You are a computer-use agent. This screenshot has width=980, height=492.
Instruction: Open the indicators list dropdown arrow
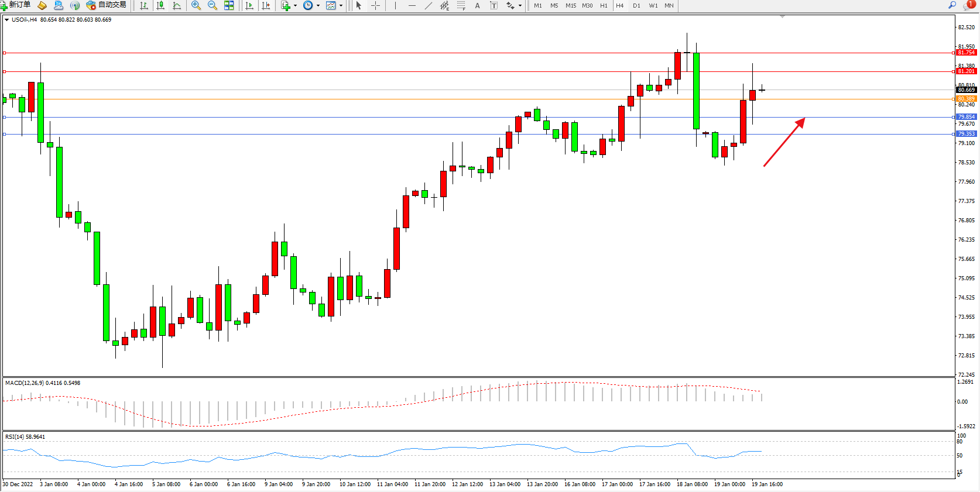[295, 5]
